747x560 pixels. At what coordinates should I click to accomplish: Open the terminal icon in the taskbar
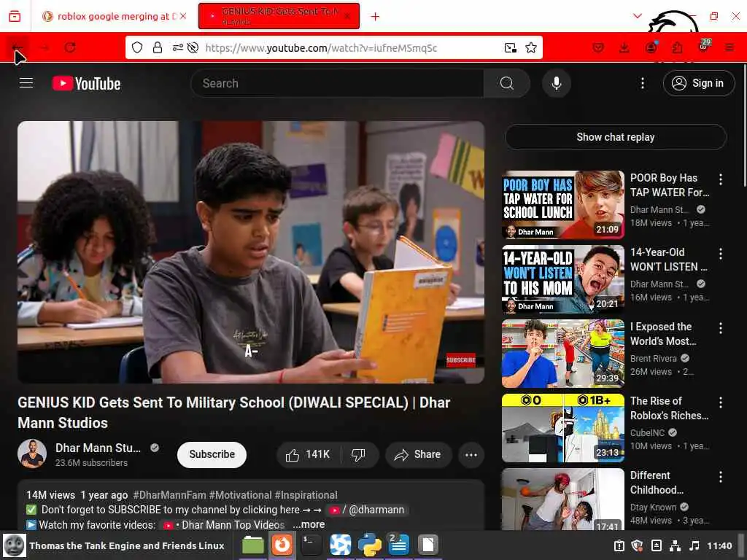[x=311, y=545]
